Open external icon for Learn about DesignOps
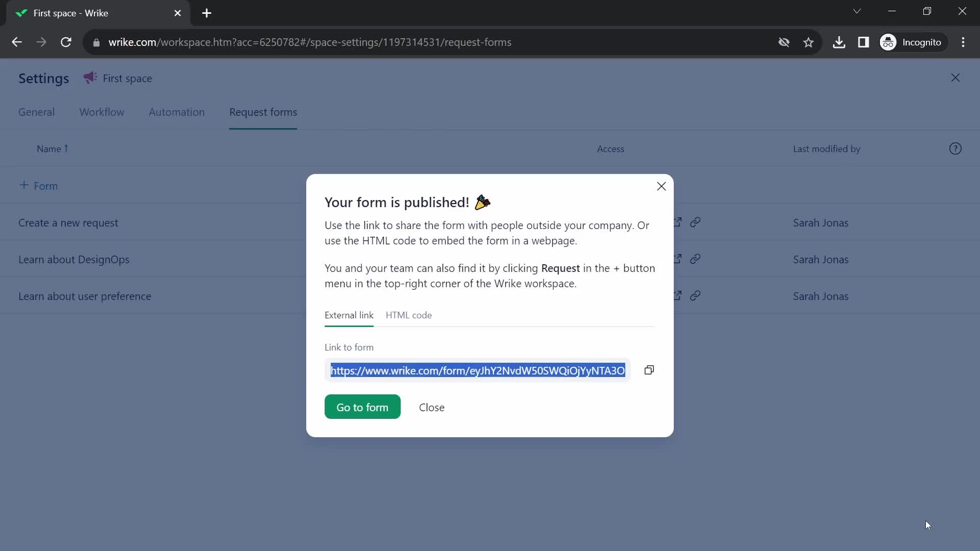Screen dimensions: 980x551 678,259
